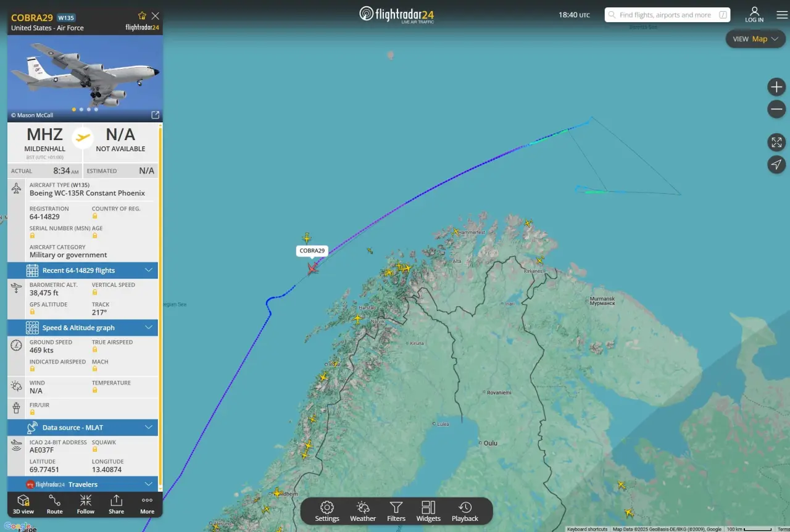Select the yellow aircraft near Kirkenes

[540, 261]
